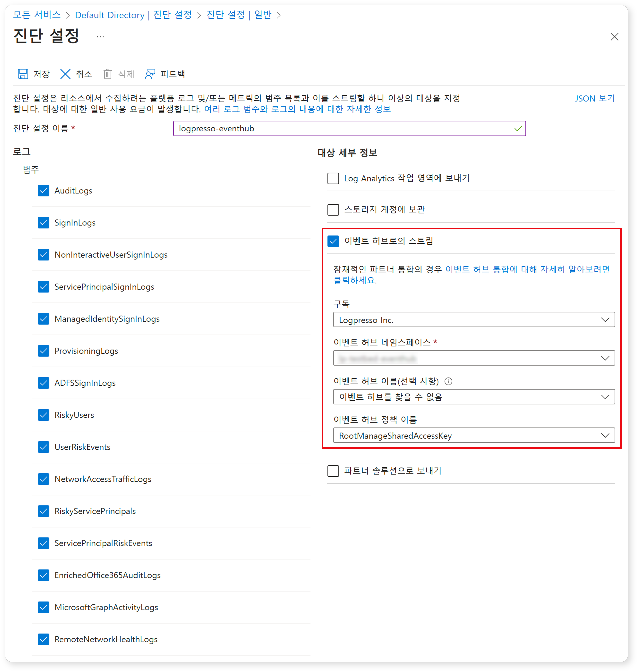
Task: Toggle EnrichedOffice365AuditLogs checkbox
Action: pos(44,575)
